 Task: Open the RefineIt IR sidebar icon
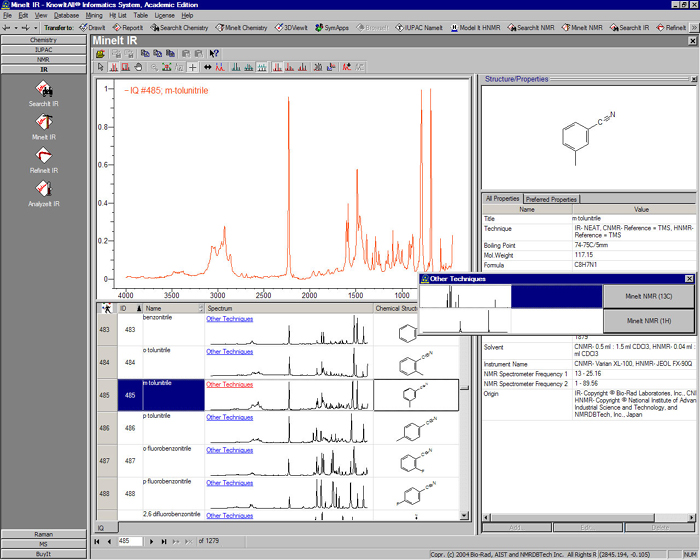(x=44, y=155)
